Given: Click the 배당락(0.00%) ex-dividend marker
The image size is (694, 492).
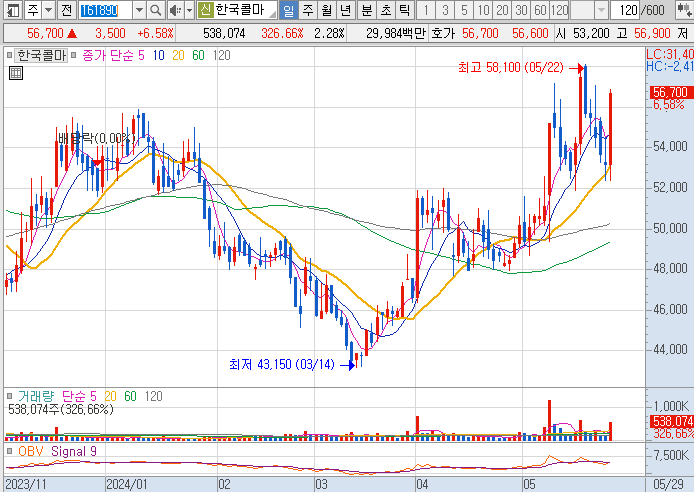Looking at the screenshot, I should (x=97, y=138).
